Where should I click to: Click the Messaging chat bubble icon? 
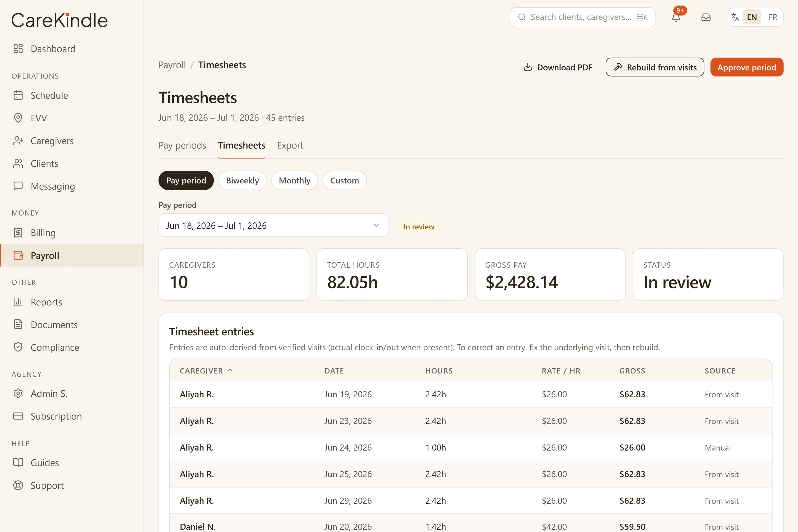pos(18,186)
